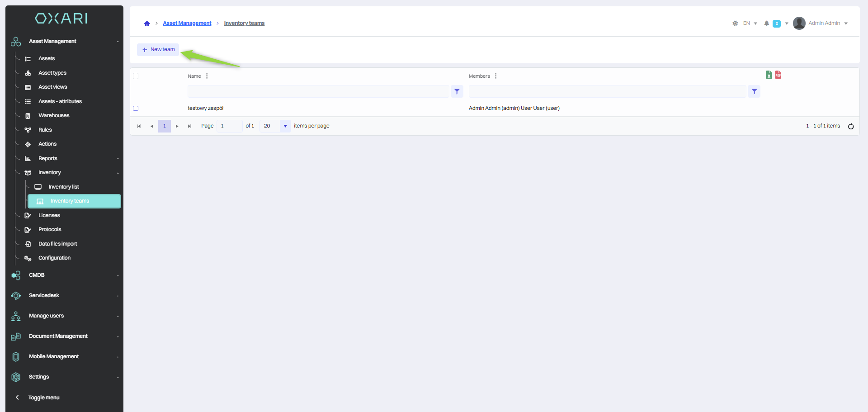Go to the next page arrow
Viewport: 868px width, 412px height.
tap(177, 126)
